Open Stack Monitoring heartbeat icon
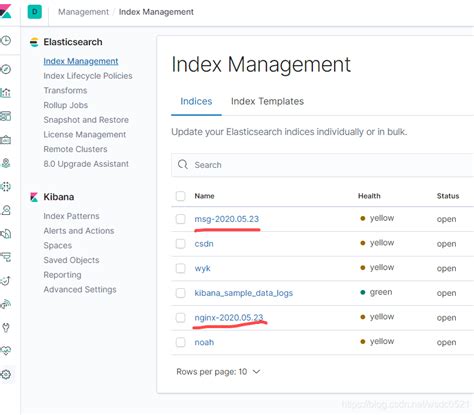 tap(6, 351)
